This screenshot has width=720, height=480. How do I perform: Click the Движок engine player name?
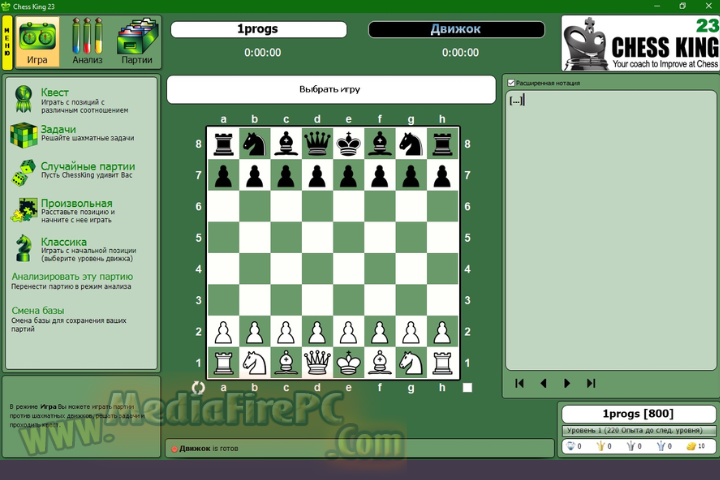(456, 29)
